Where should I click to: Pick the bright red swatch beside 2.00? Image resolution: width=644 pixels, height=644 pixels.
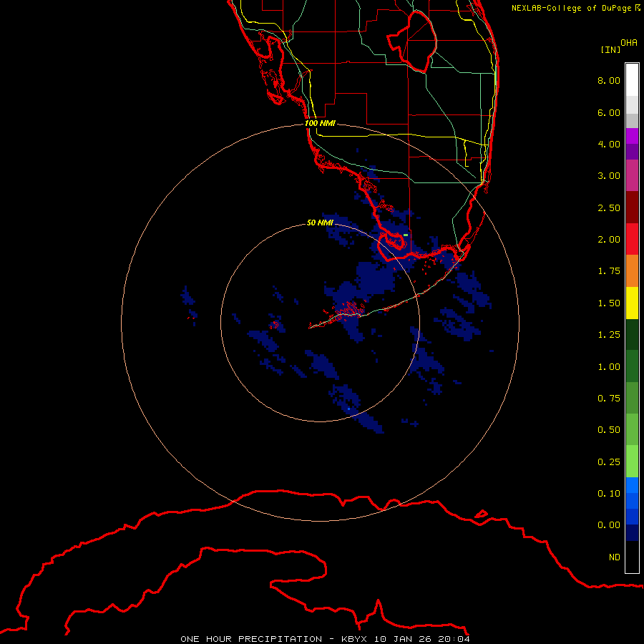(x=632, y=239)
